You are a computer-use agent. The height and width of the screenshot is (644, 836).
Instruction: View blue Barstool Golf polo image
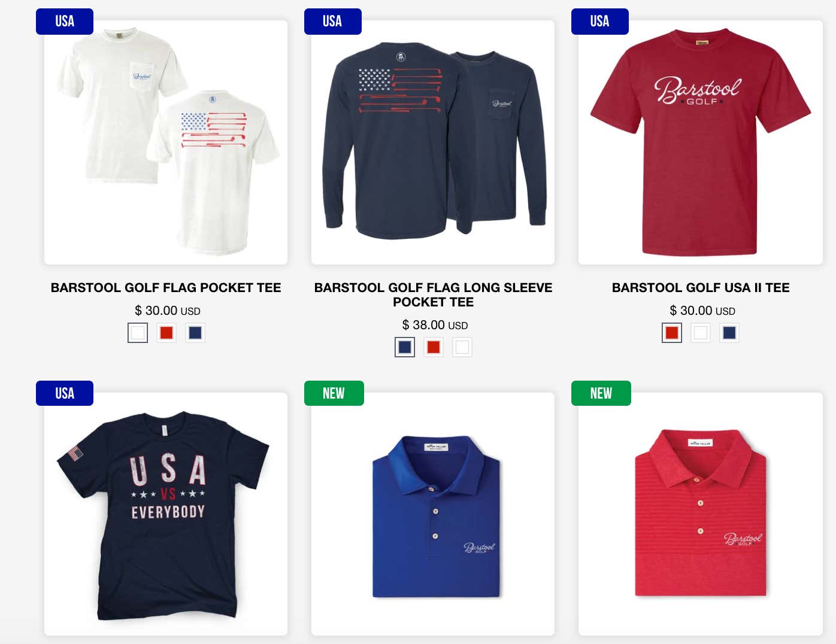tap(433, 514)
